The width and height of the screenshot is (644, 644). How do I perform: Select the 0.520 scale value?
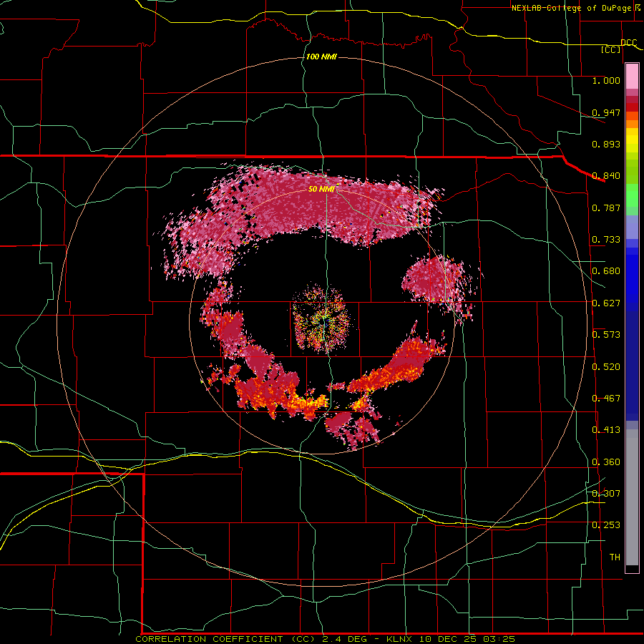(606, 366)
